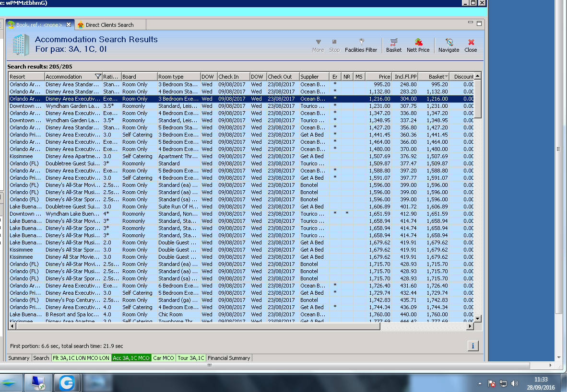Click the More results icon

click(x=318, y=45)
